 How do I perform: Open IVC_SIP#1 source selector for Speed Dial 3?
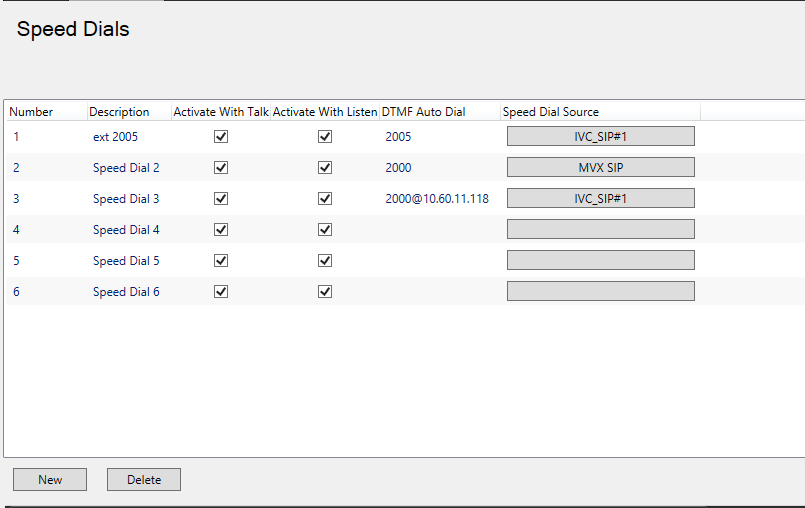click(x=600, y=199)
